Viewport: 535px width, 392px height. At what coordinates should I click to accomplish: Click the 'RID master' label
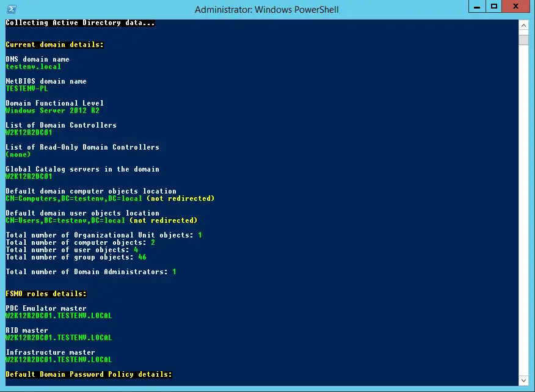27,330
